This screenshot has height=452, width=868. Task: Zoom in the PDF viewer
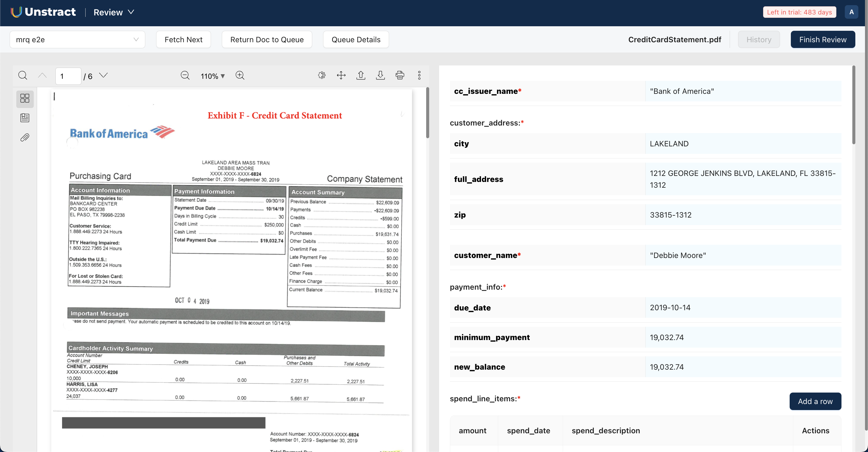tap(240, 75)
